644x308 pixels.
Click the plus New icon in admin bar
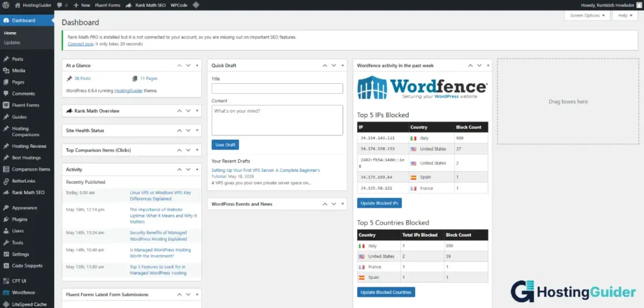point(76,5)
